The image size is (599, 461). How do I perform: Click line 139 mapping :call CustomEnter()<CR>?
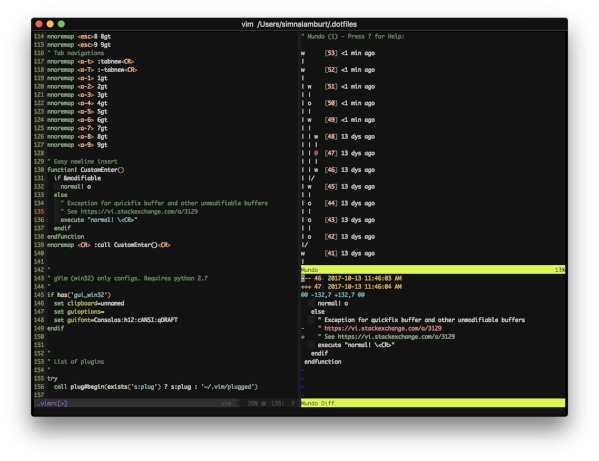(108, 245)
